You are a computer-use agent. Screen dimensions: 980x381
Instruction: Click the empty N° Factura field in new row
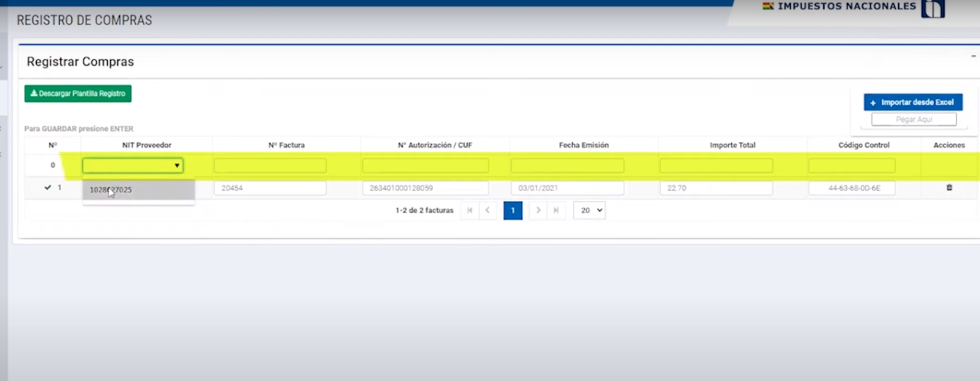(269, 166)
